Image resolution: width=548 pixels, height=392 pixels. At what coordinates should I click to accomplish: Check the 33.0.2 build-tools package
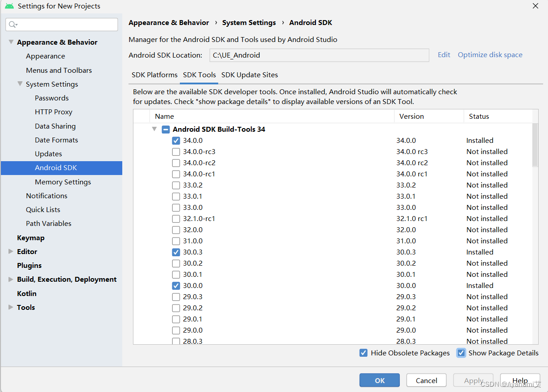[176, 185]
